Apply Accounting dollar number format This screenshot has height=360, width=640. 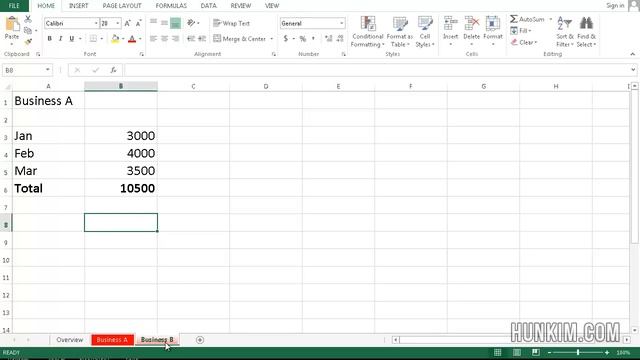pyautogui.click(x=286, y=39)
